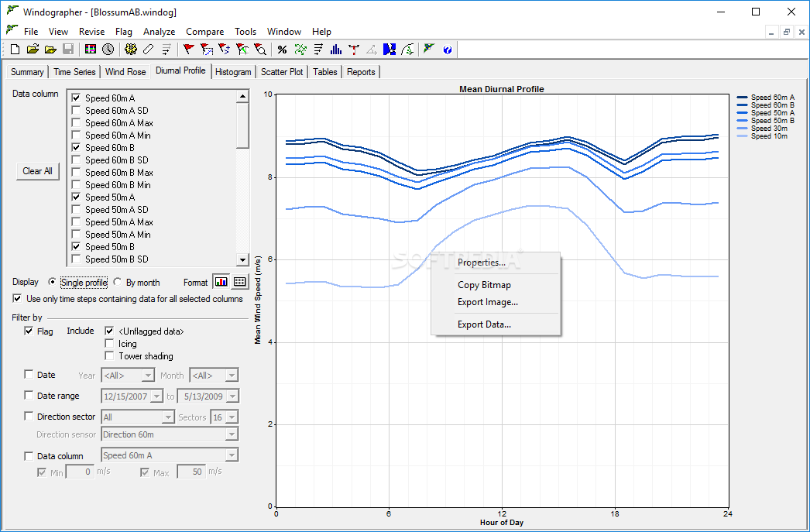Open the Month dropdown
Image resolution: width=810 pixels, height=532 pixels.
point(232,376)
